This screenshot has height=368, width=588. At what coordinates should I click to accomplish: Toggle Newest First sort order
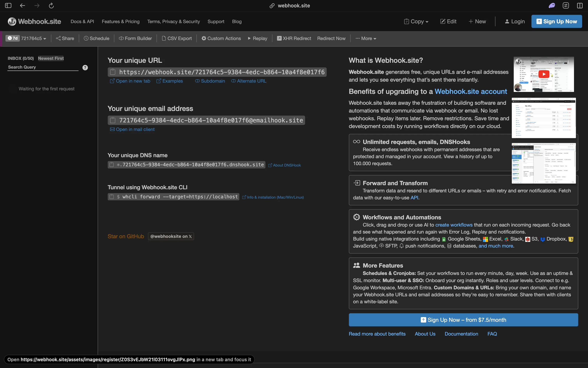51,58
